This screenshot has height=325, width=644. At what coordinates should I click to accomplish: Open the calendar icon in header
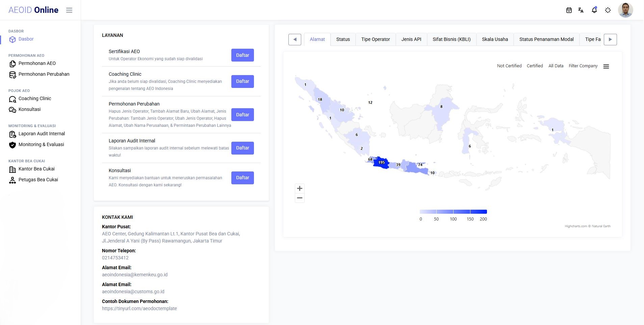coord(569,10)
